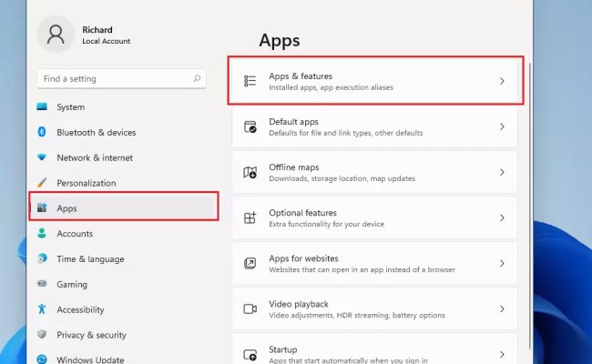Open Default apps page

(375, 126)
